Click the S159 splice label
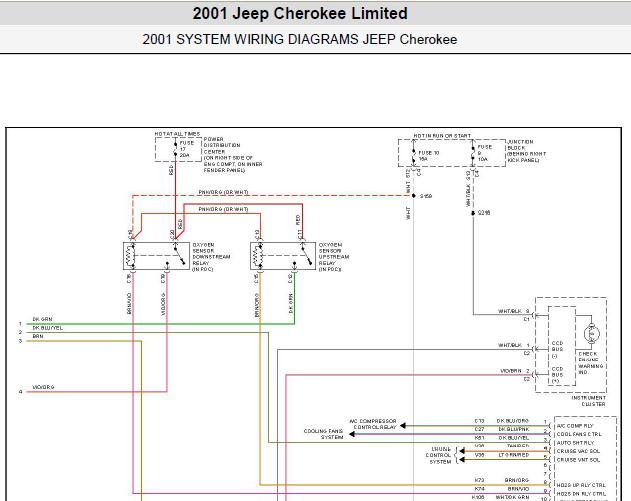Screen dimensions: 631x501 point(426,196)
